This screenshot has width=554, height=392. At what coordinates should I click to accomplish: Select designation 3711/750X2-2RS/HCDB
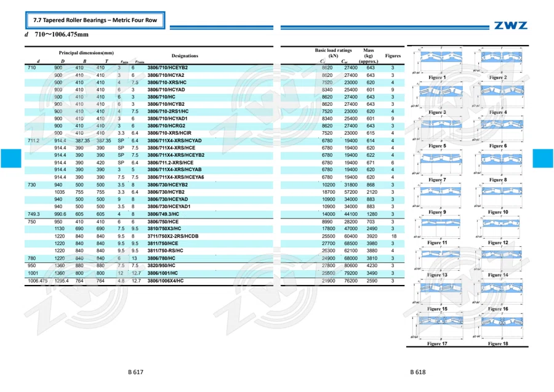(173, 236)
